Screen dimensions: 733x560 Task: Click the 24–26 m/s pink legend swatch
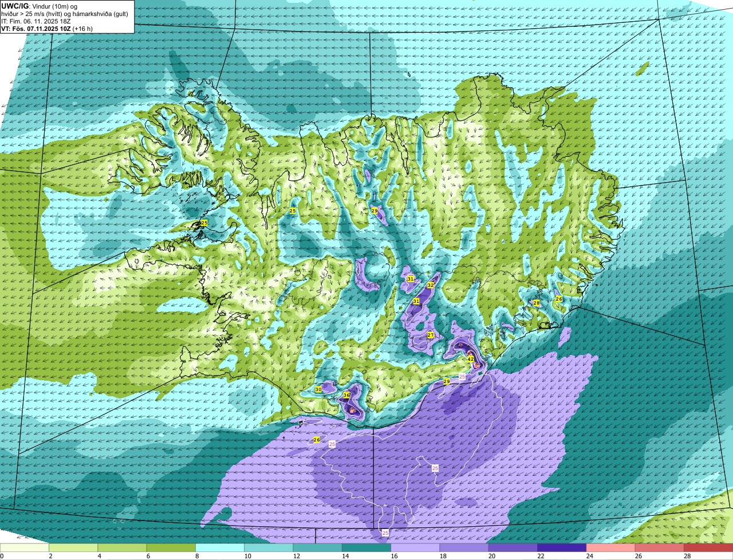[611, 548]
